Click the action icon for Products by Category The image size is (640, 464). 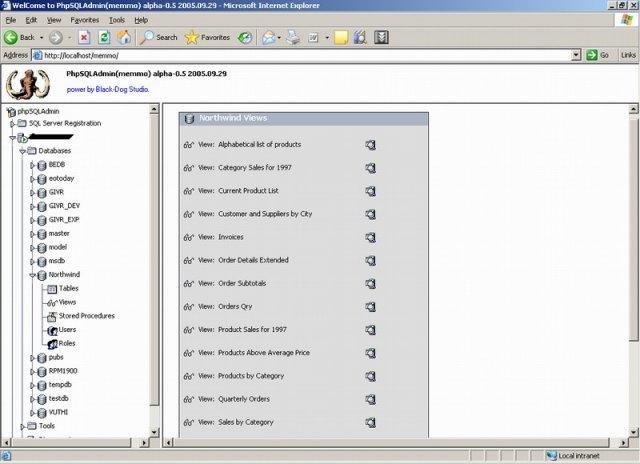coord(370,376)
